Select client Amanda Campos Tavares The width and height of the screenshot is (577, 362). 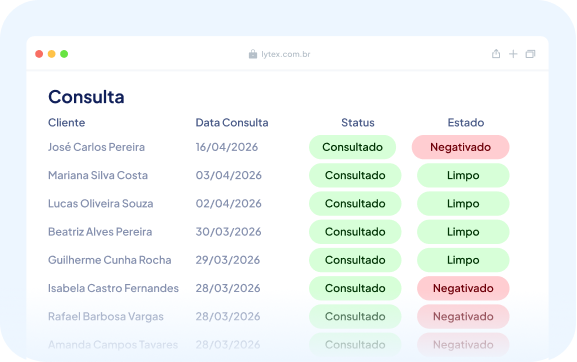click(x=113, y=345)
